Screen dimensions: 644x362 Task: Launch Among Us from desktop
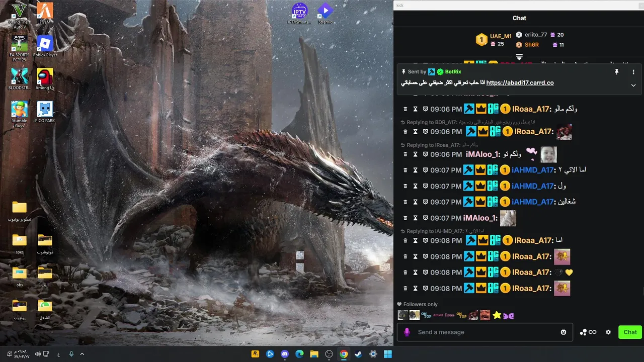click(45, 79)
